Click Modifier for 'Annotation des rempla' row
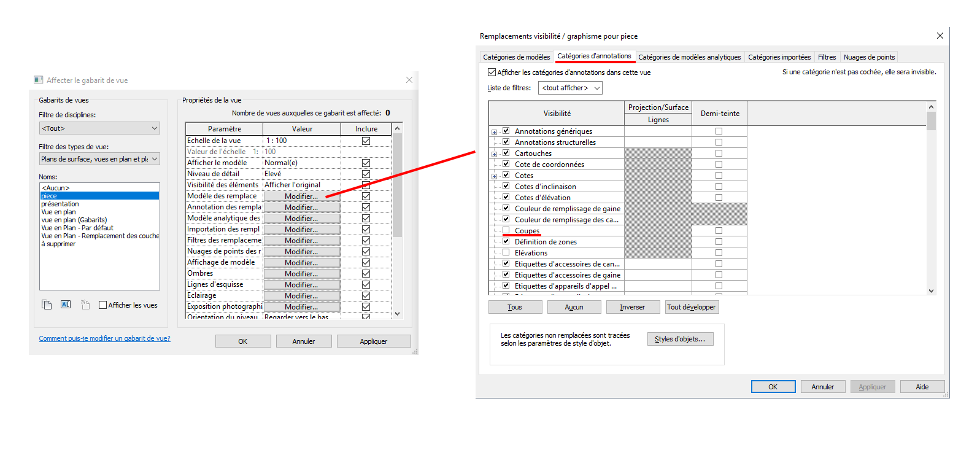This screenshot has width=980, height=455. pyautogui.click(x=301, y=208)
